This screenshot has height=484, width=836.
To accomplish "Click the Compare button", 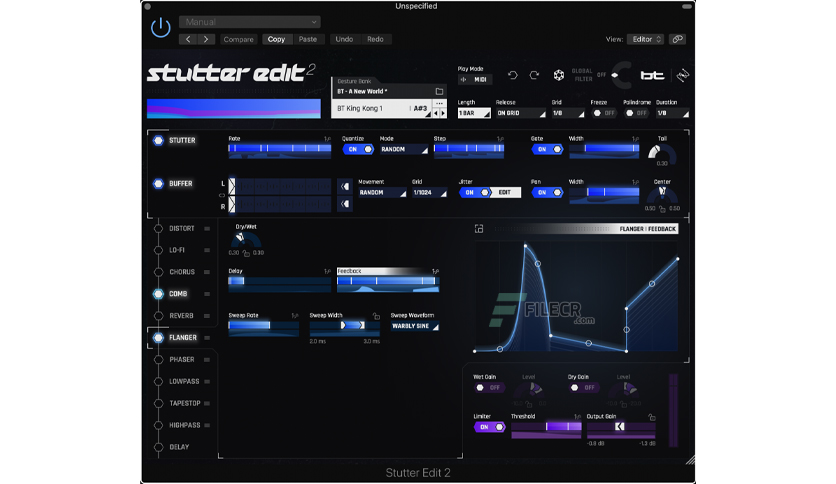I will click(x=238, y=39).
